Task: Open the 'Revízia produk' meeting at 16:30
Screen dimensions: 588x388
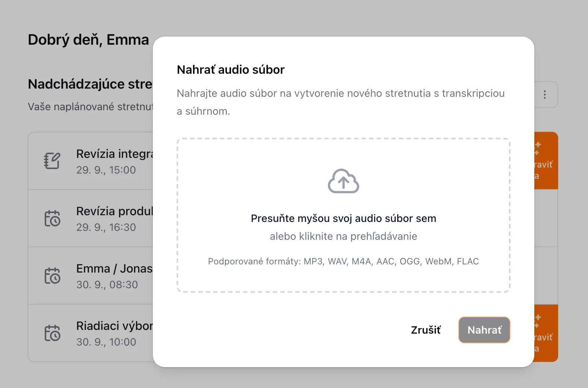Action: click(x=91, y=218)
